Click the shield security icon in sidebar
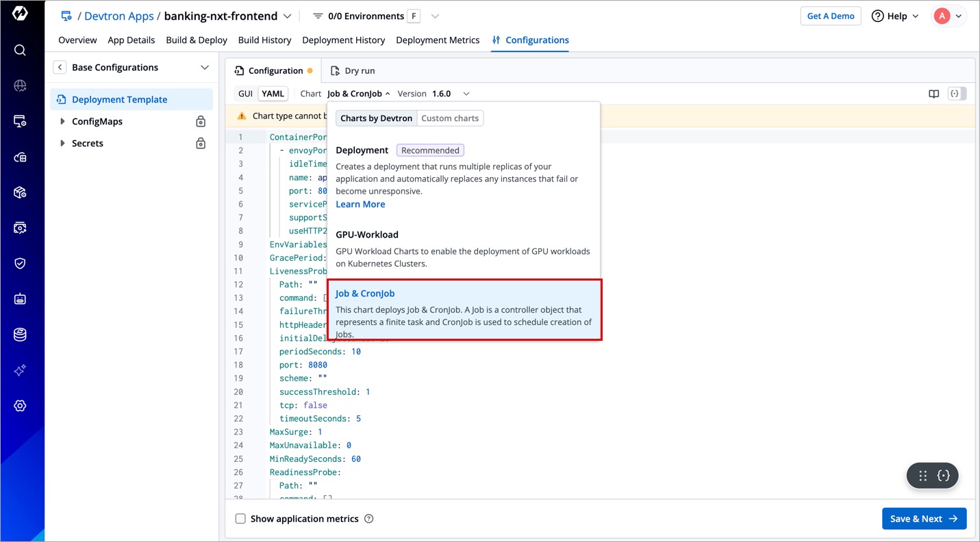 coord(20,263)
